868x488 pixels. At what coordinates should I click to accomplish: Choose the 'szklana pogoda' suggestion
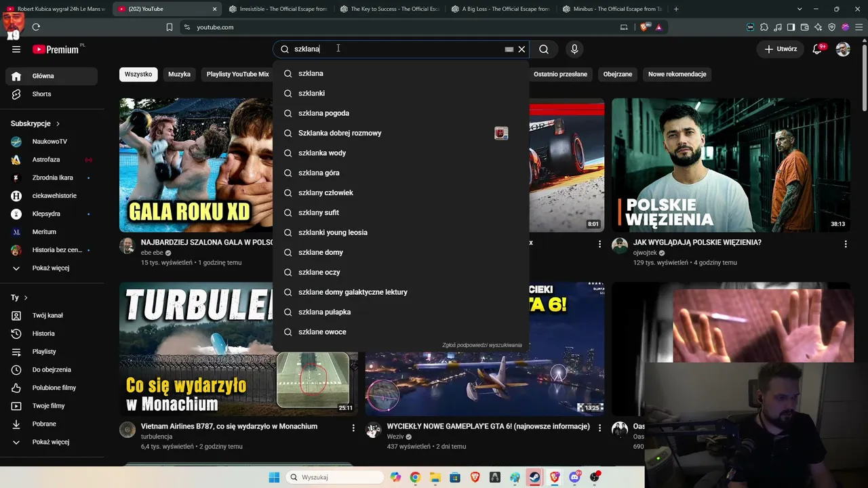coord(401,113)
